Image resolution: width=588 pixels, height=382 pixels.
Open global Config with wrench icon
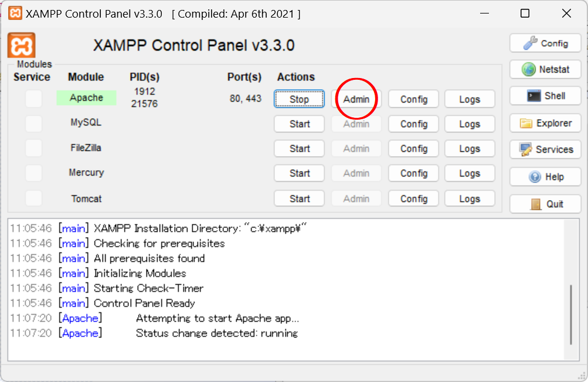pyautogui.click(x=545, y=43)
